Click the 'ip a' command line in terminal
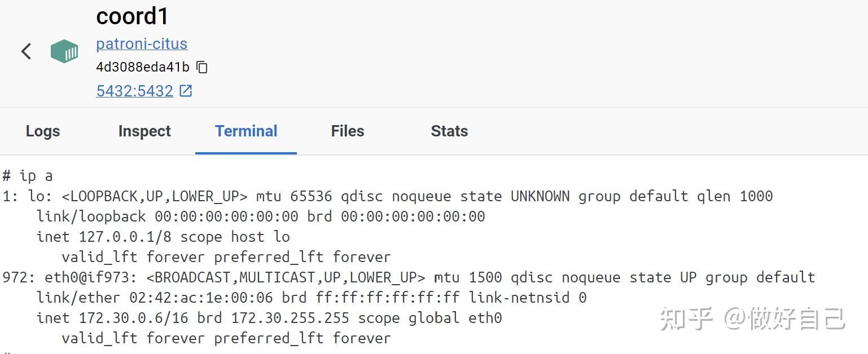The height and width of the screenshot is (354, 868). (x=28, y=175)
